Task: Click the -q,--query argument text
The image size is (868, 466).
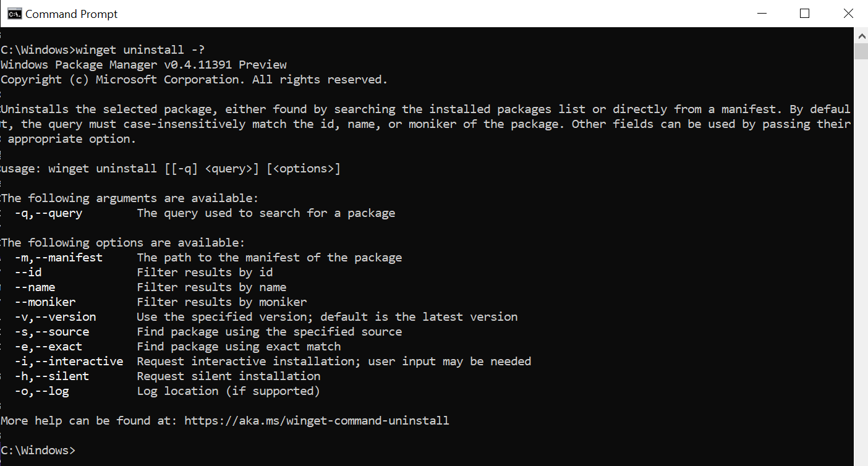Action: pyautogui.click(x=49, y=213)
